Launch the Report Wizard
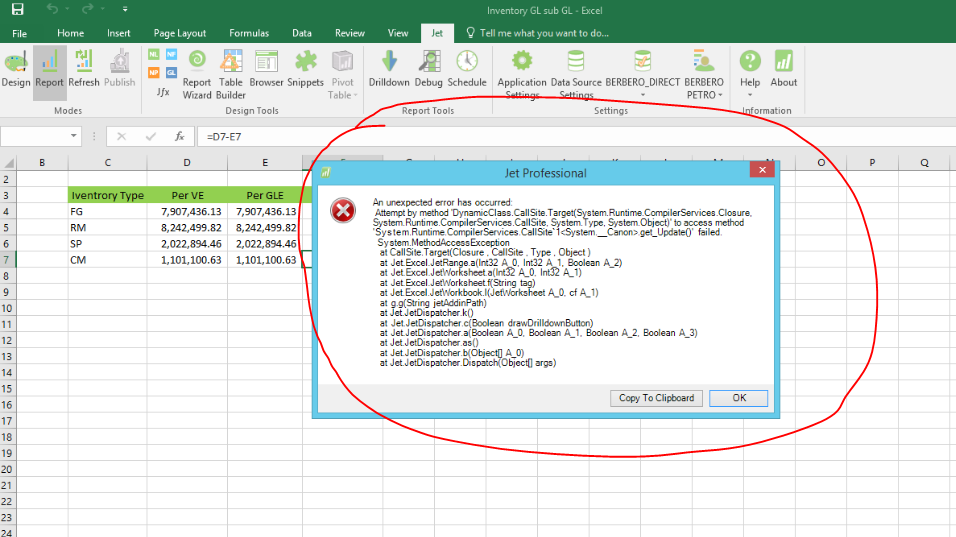The image size is (956, 537). click(x=196, y=74)
